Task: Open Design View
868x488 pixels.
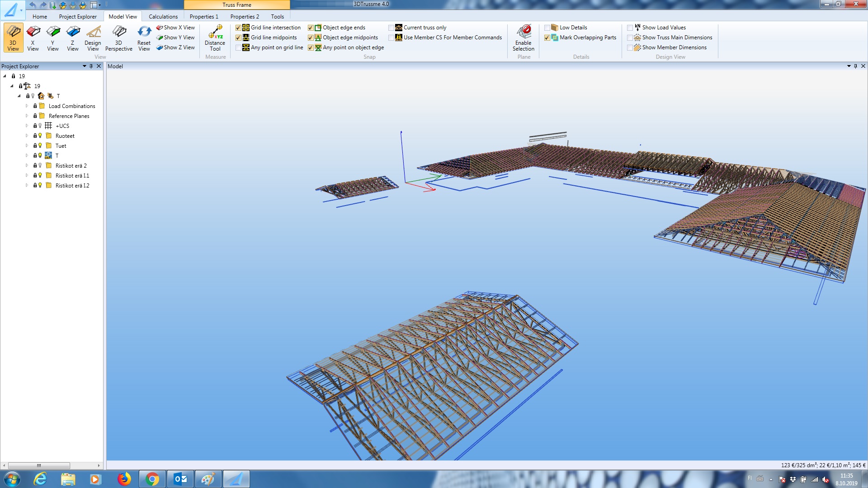Action: click(93, 37)
